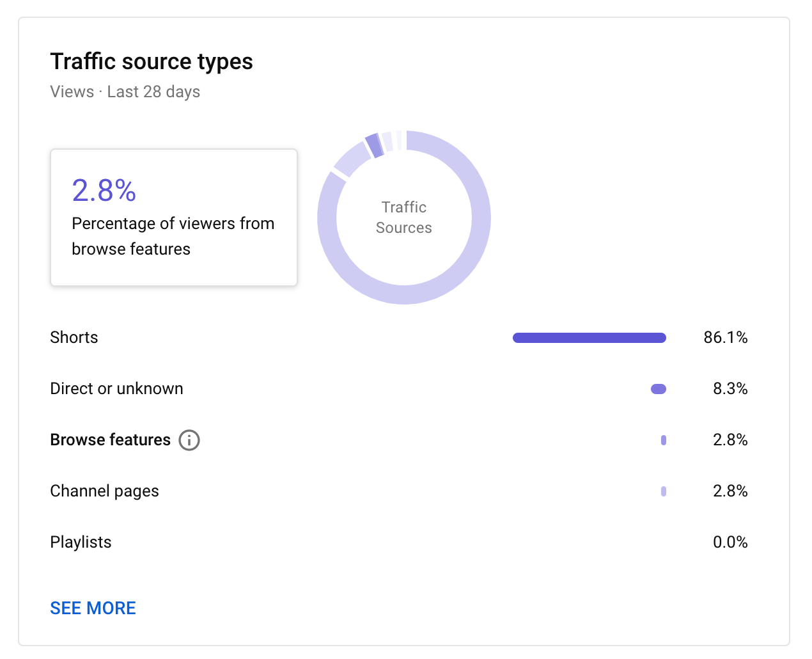812x659 pixels.
Task: Select the Direct or unknown label
Action: click(117, 388)
